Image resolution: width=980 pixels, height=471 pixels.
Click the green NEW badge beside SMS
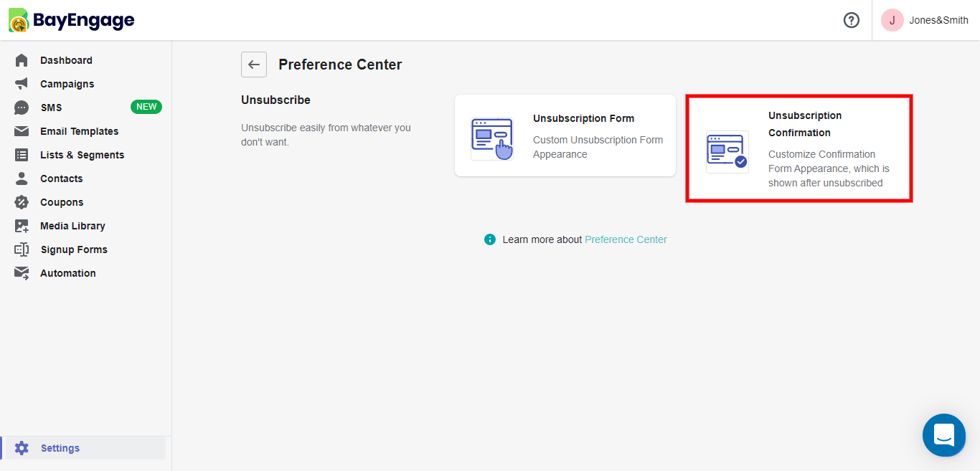click(146, 107)
